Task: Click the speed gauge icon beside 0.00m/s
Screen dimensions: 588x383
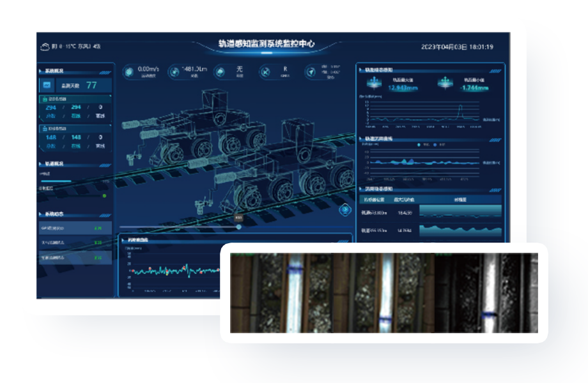Action: 129,71
